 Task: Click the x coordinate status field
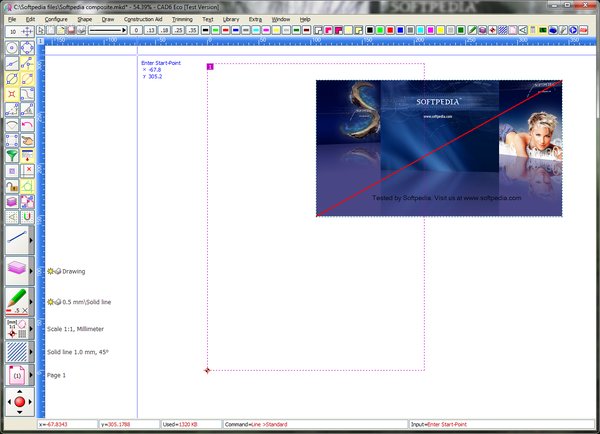click(67, 424)
